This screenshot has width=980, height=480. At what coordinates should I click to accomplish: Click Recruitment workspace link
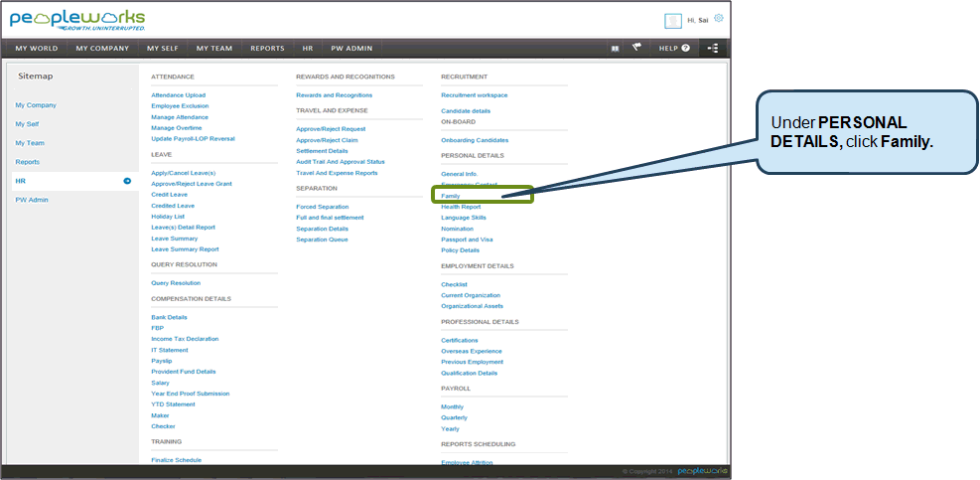(474, 95)
